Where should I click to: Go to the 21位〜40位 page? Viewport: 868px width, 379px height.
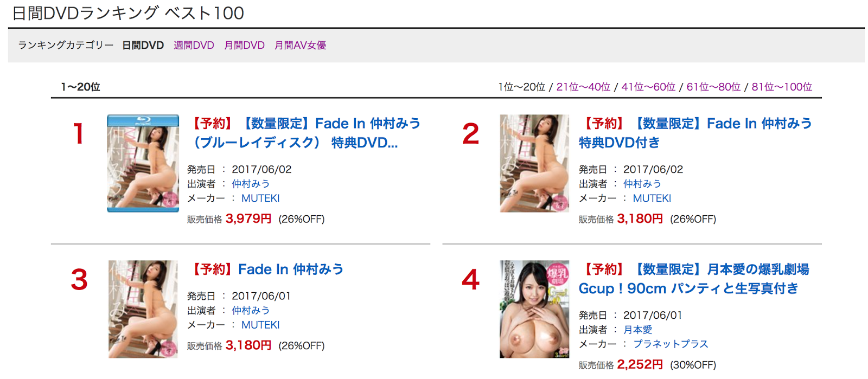(x=583, y=87)
